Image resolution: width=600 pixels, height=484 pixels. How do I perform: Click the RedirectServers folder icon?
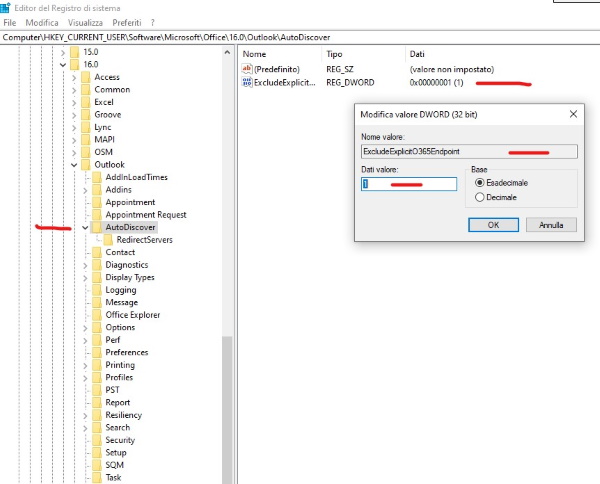(108, 240)
